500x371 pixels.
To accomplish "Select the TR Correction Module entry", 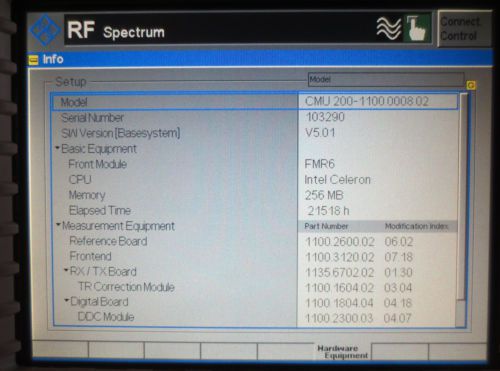I will [x=126, y=287].
